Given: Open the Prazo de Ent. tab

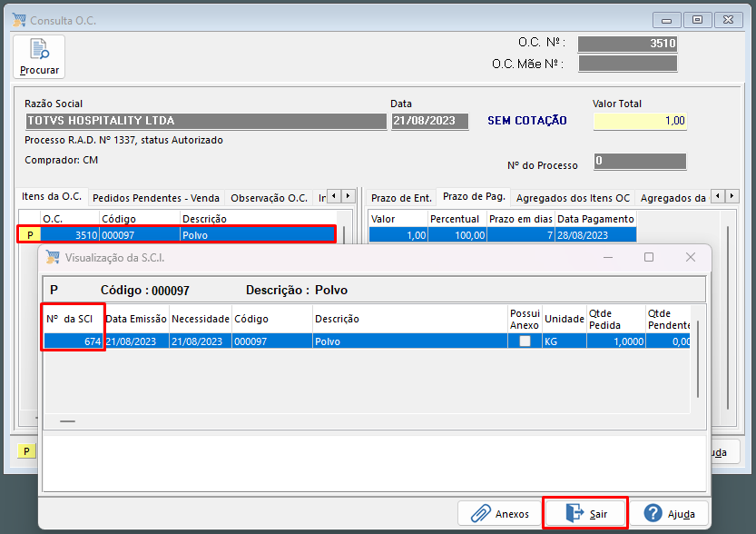Looking at the screenshot, I should point(401,198).
